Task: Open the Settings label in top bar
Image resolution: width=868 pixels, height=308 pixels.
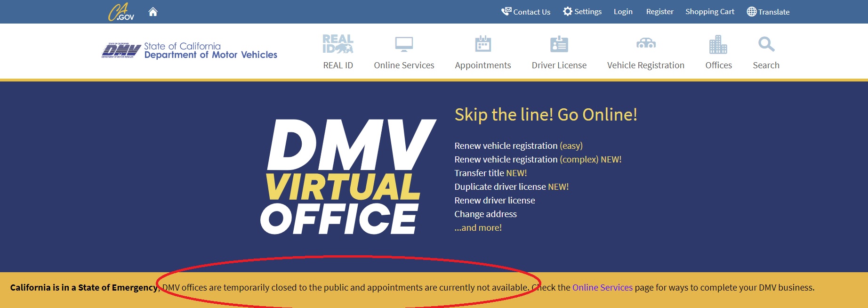Action: [588, 11]
